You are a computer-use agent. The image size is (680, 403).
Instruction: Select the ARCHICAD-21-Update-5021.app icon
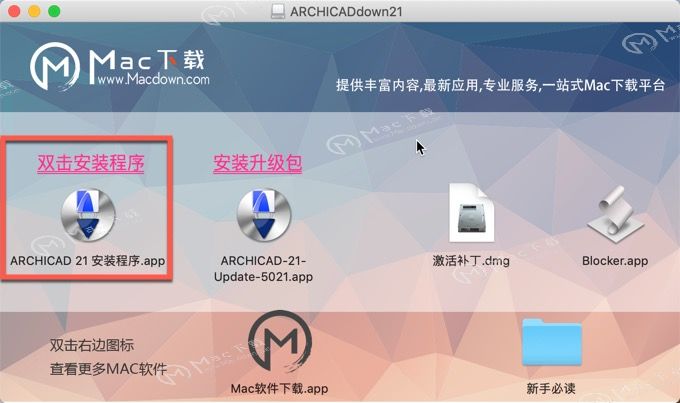(x=264, y=215)
